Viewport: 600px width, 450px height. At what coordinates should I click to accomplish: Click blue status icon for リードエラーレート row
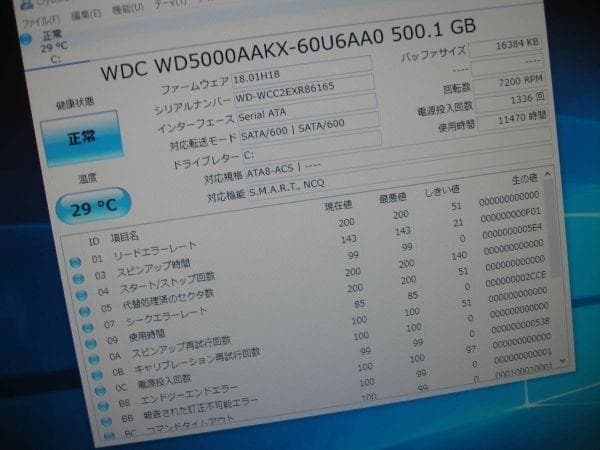click(x=75, y=262)
